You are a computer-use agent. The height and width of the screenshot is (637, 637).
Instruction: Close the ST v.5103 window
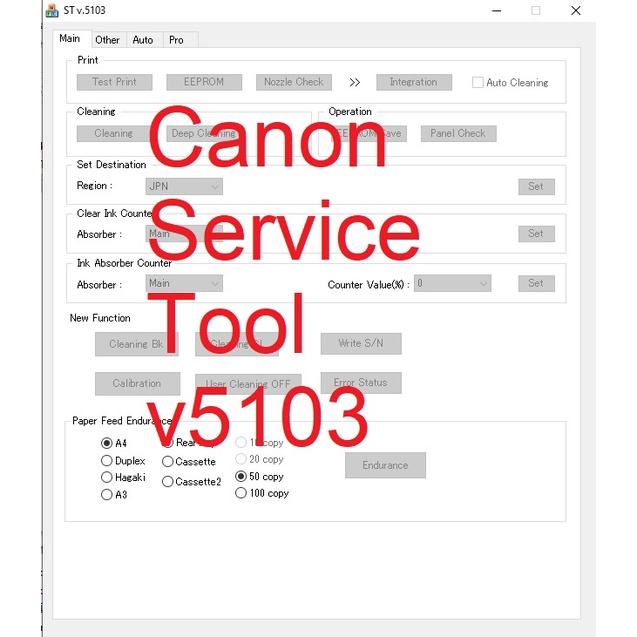[576, 11]
